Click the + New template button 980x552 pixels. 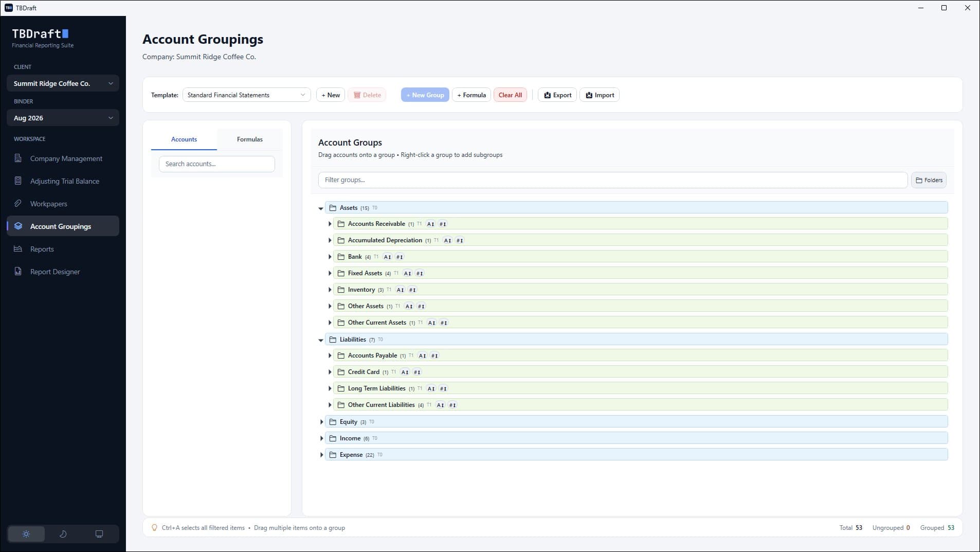point(331,95)
